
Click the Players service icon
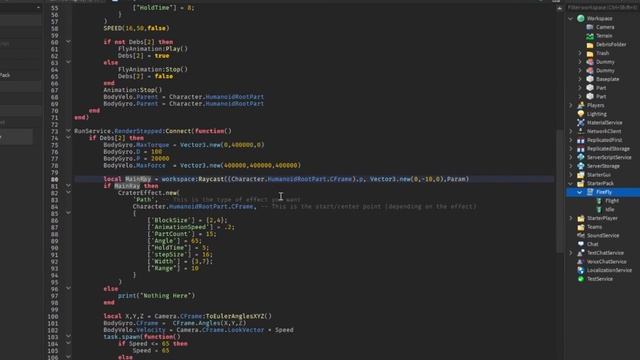[x=581, y=105]
